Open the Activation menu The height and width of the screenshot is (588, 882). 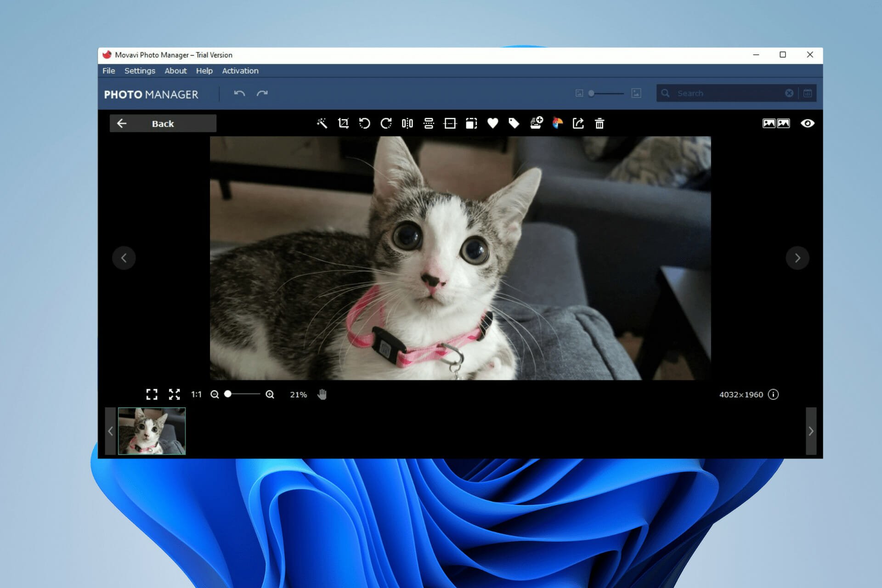(x=240, y=71)
